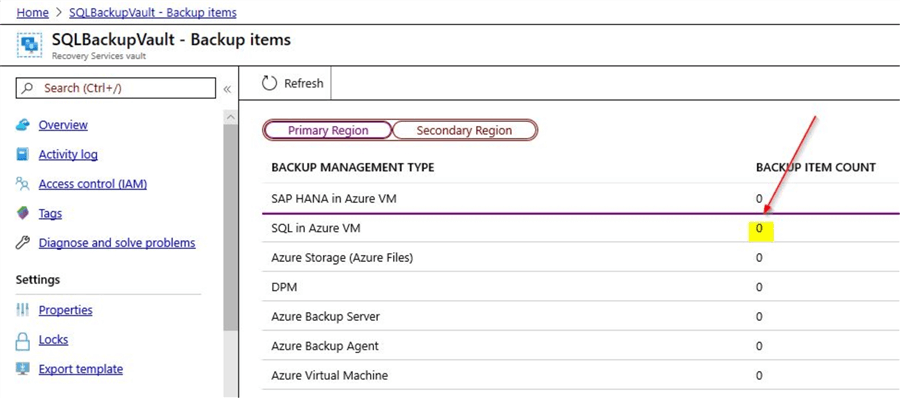Click the Overview cloud icon
900x398 pixels.
tap(22, 125)
